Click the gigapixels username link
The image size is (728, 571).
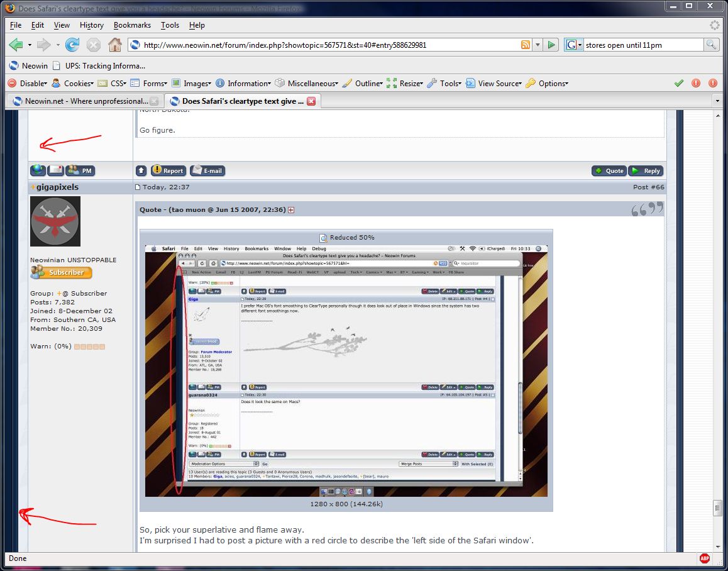pyautogui.click(x=58, y=187)
